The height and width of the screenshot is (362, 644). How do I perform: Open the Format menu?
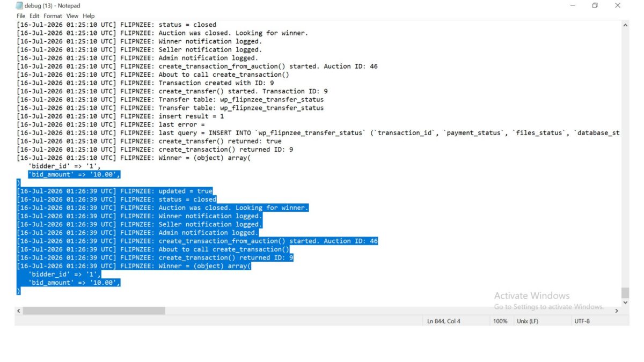point(53,16)
